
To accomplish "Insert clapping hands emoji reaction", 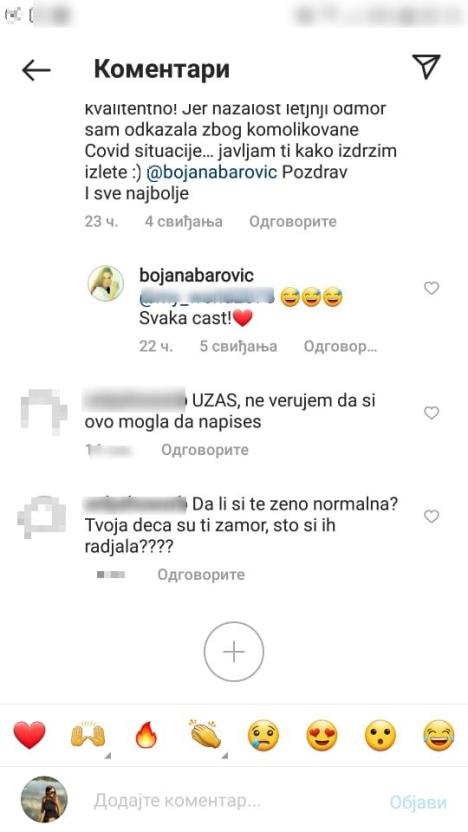I will [x=205, y=735].
